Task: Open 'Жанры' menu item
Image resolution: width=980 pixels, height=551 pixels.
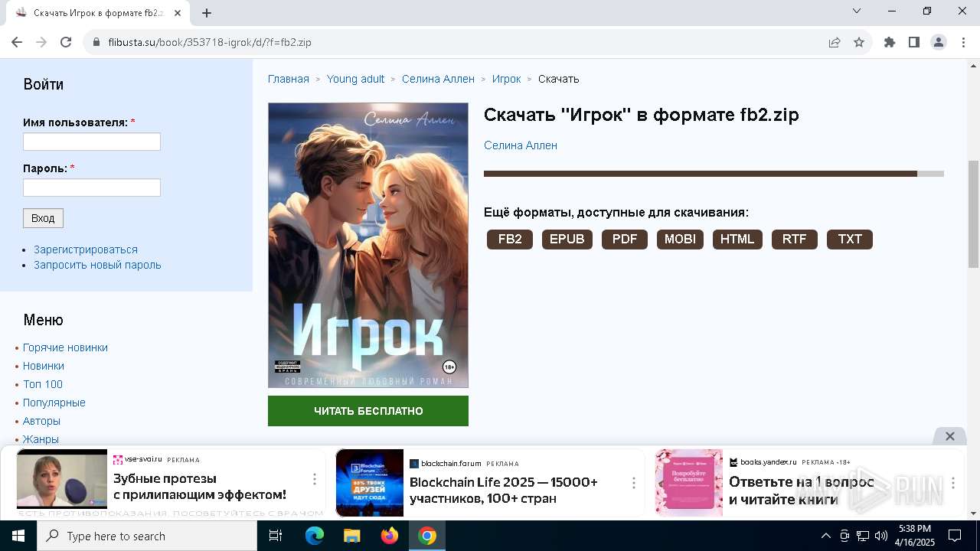Action: coord(41,439)
